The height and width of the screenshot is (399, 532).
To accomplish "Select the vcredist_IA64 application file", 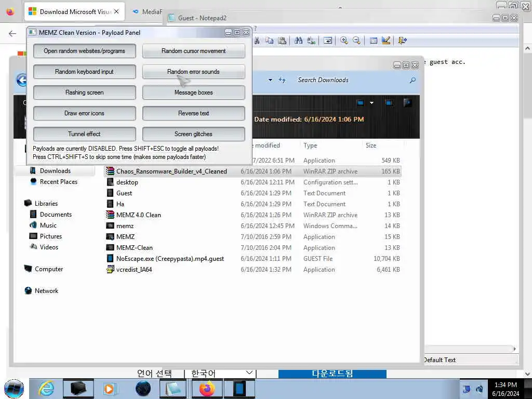I will pos(253,270).
